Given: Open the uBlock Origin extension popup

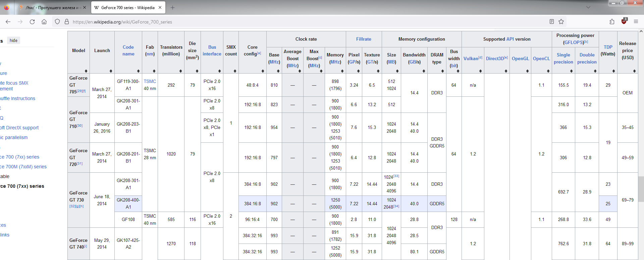Looking at the screenshot, I should [624, 21].
